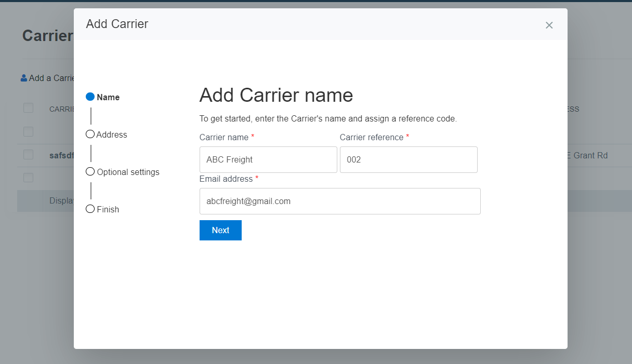Check the checkbox next to the safsdf row
Image resolution: width=632 pixels, height=364 pixels.
tap(28, 154)
